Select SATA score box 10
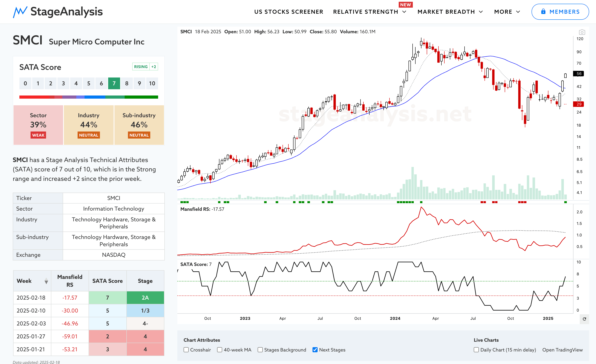The height and width of the screenshot is (364, 596). (x=152, y=83)
